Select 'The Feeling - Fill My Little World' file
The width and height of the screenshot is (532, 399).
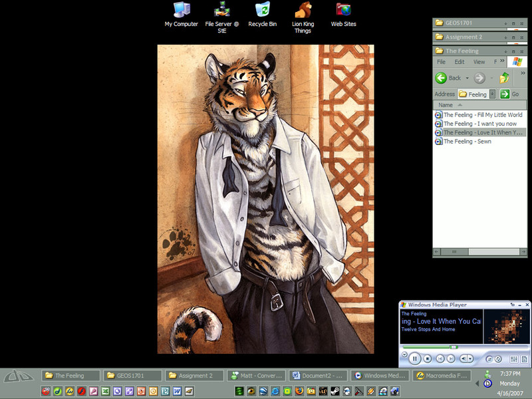[479, 115]
